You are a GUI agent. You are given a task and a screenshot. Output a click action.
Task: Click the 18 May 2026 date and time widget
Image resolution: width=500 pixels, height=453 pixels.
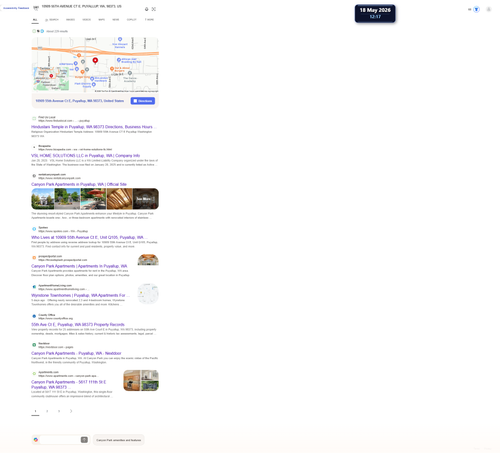[375, 13]
